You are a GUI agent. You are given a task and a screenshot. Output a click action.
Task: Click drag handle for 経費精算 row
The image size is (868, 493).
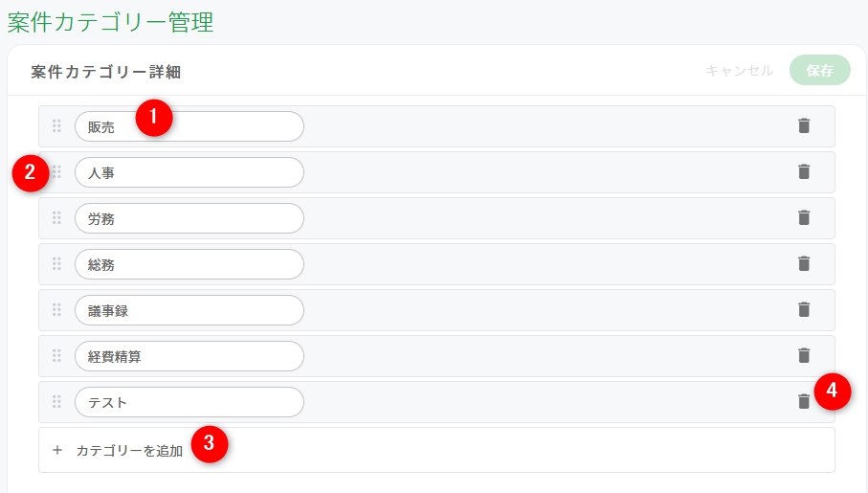coord(56,355)
